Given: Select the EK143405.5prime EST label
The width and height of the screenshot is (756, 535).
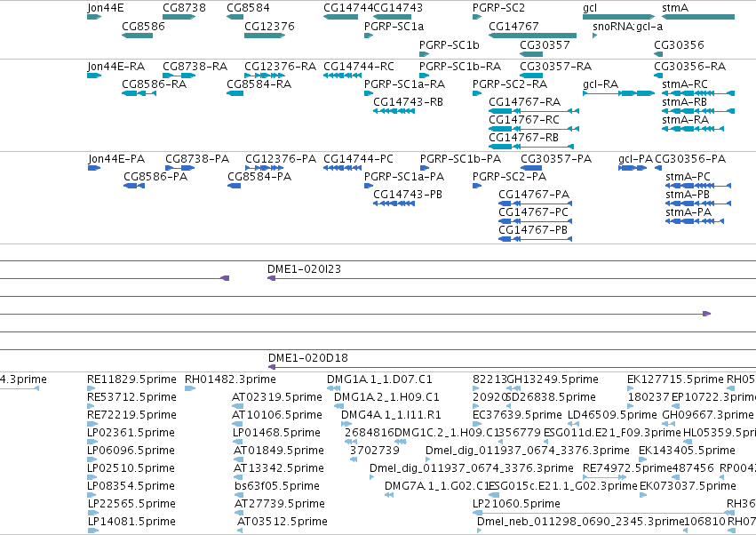Looking at the screenshot, I should [687, 451].
